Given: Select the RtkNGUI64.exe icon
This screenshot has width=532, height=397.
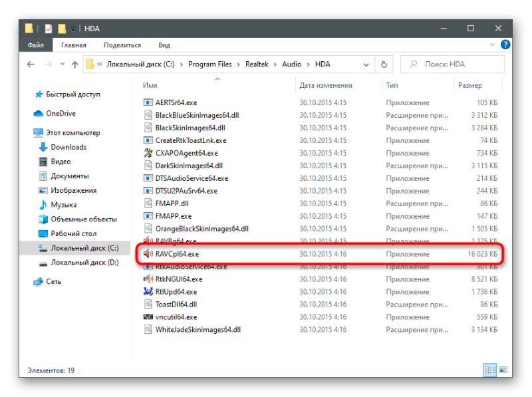Looking at the screenshot, I should point(148,279).
